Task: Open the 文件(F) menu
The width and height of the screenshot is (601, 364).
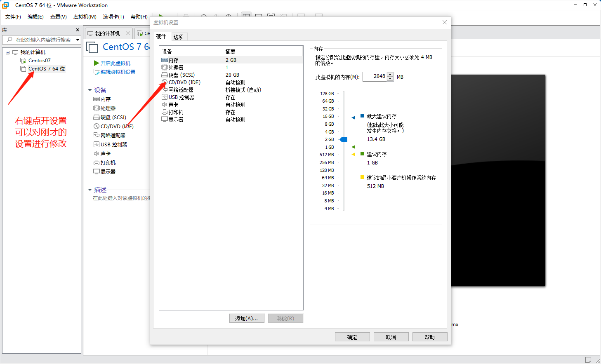Action: [13, 17]
